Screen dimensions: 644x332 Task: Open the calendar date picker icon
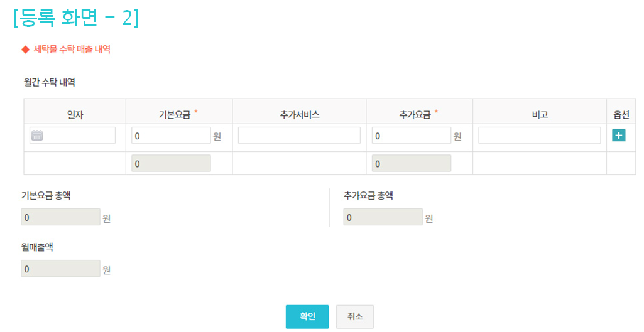pyautogui.click(x=37, y=136)
